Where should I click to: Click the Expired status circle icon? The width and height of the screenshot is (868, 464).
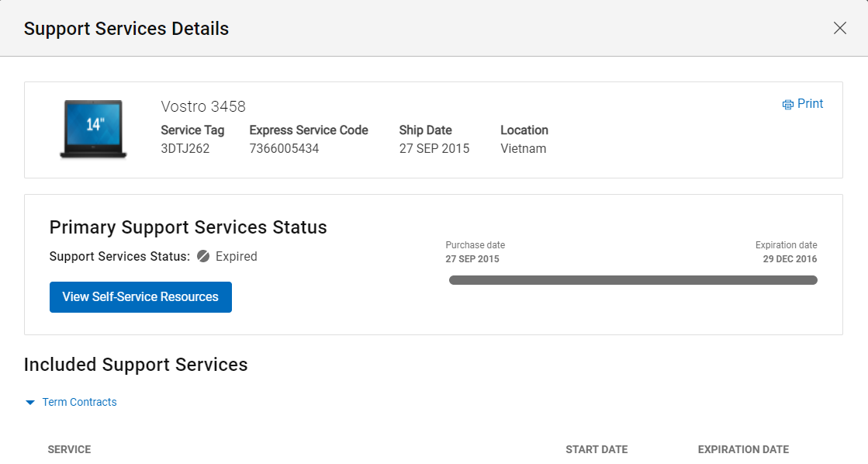tap(203, 256)
